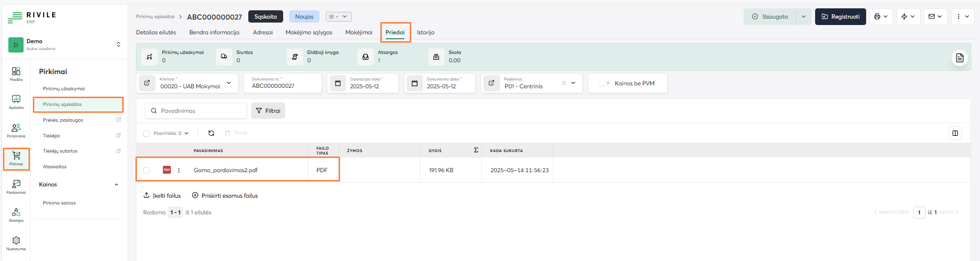Image resolution: width=980 pixels, height=261 pixels.
Task: Click the Įkelti failus upload button
Action: (x=162, y=196)
